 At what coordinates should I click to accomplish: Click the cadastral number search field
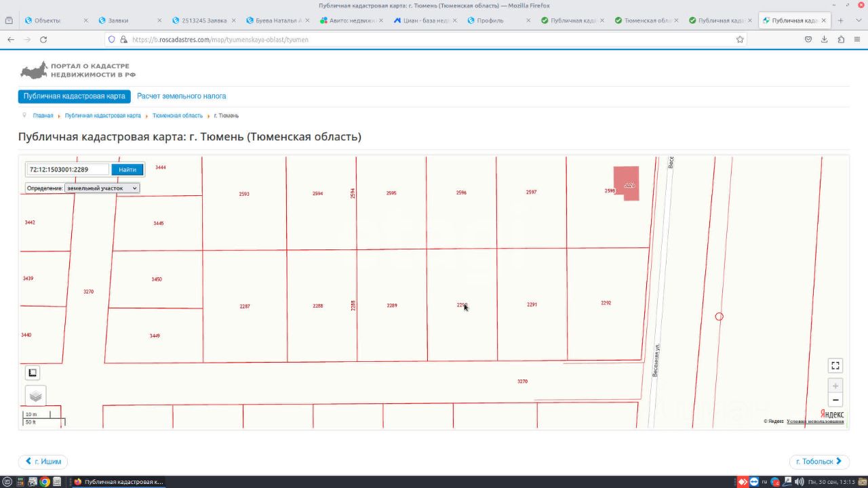pos(67,169)
